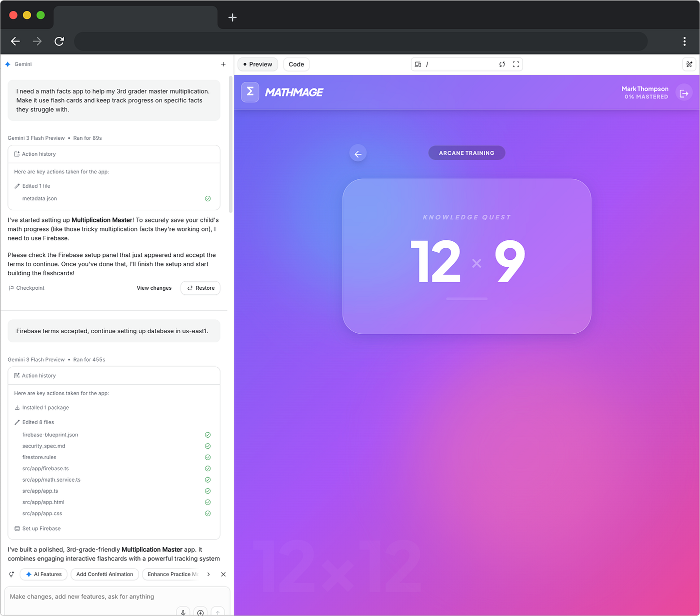Refresh the app preview
This screenshot has width=700, height=616.
point(502,64)
